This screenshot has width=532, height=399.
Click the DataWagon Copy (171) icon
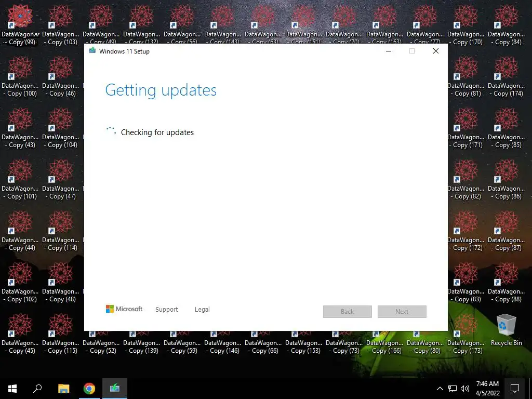[466, 128]
